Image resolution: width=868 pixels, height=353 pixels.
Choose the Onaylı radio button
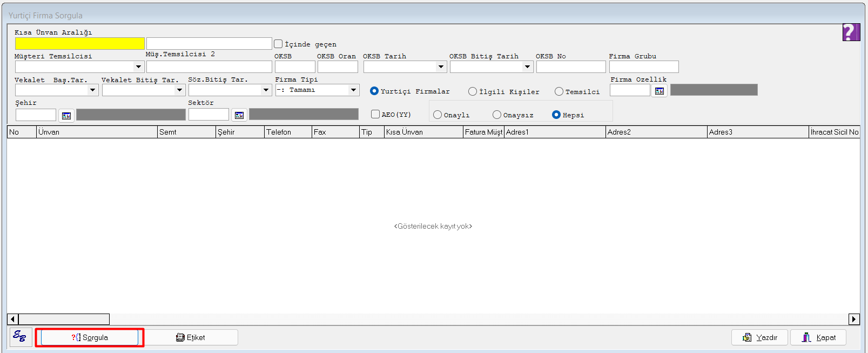click(x=438, y=115)
